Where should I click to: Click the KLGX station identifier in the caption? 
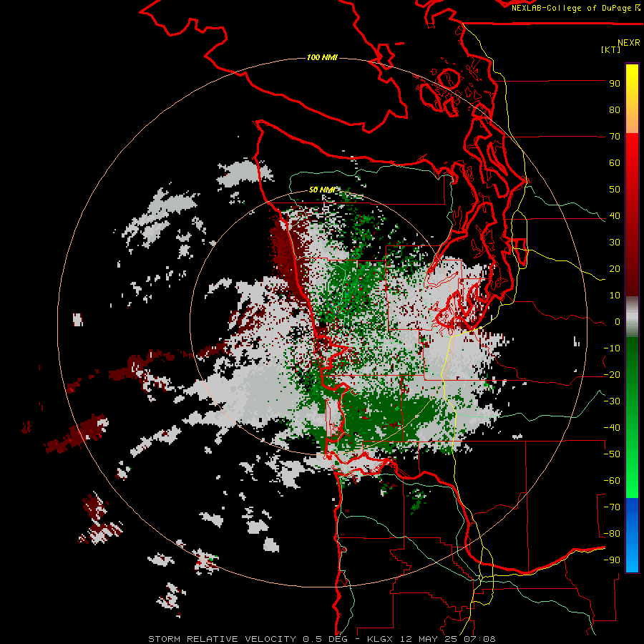coord(380,639)
